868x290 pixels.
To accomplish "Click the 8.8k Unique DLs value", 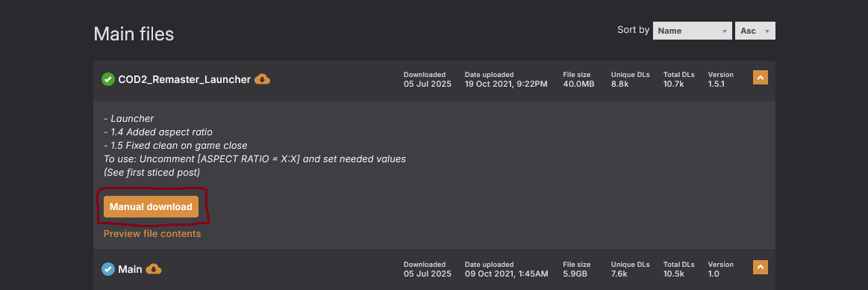I will (620, 84).
